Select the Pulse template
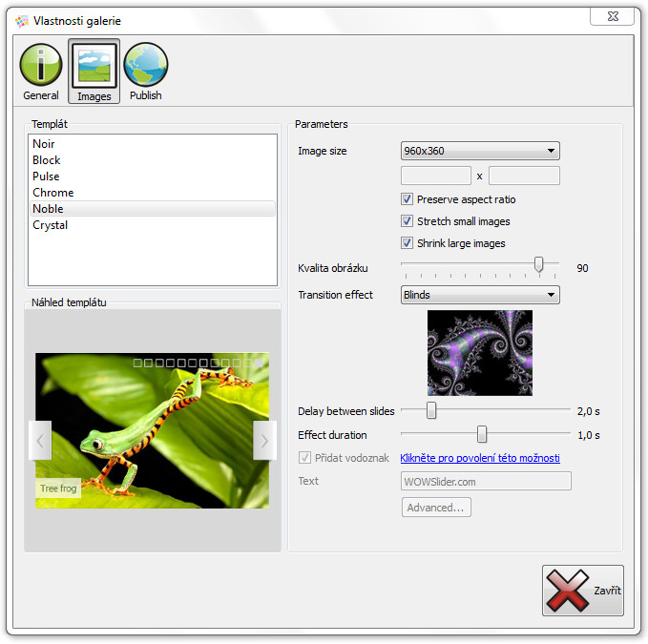This screenshot has width=648, height=644. [x=153, y=177]
